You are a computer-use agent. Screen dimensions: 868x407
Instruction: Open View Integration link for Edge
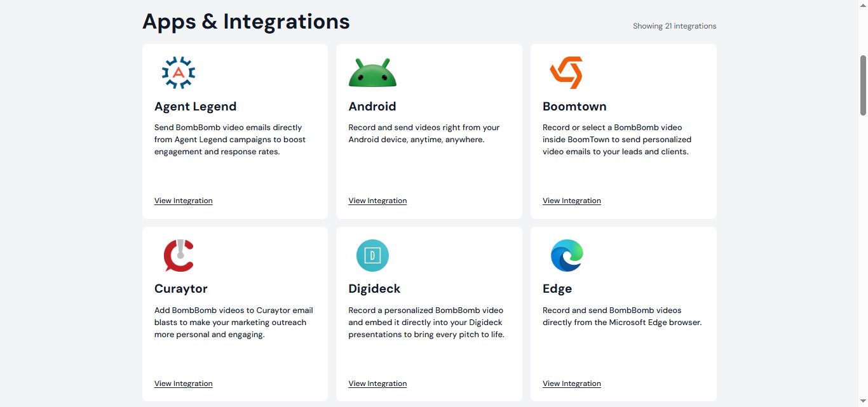click(572, 384)
